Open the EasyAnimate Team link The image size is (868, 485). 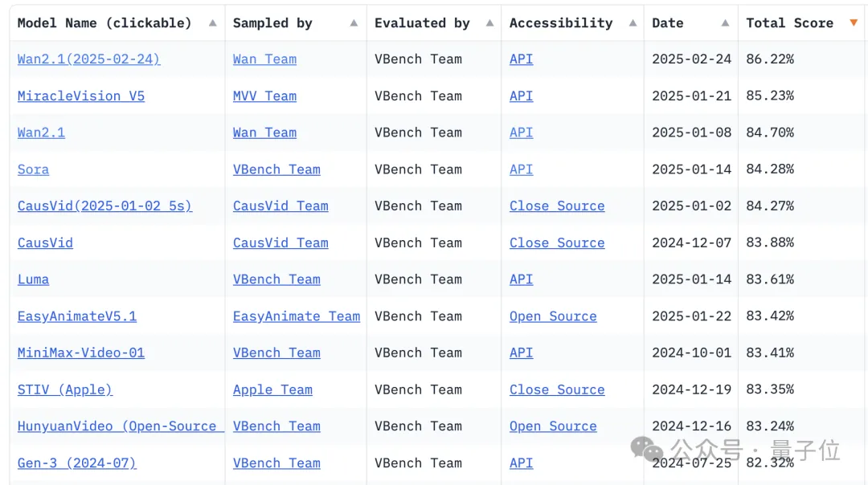coord(297,316)
